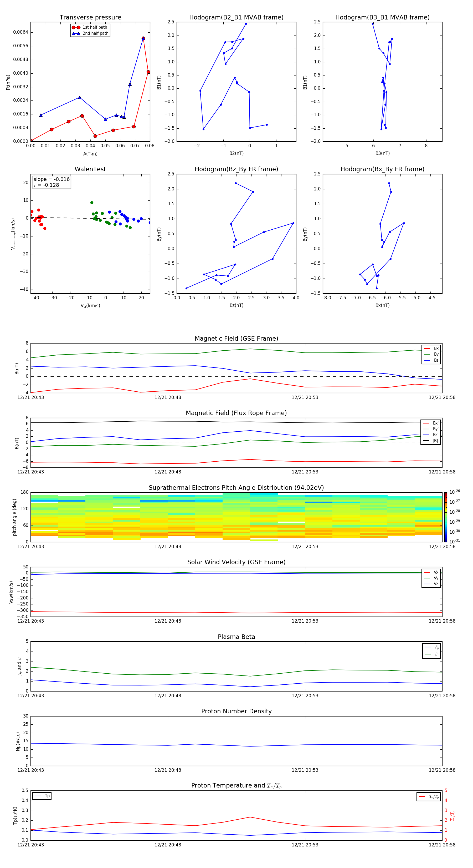Image resolution: width=473 pixels, height=868 pixels.
Task: Click the 'A(T·m)' x-axis label
Action: [90, 154]
